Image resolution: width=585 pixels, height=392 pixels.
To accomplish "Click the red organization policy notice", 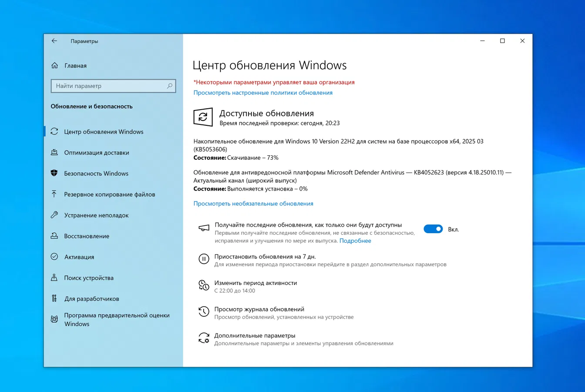I will click(x=274, y=82).
